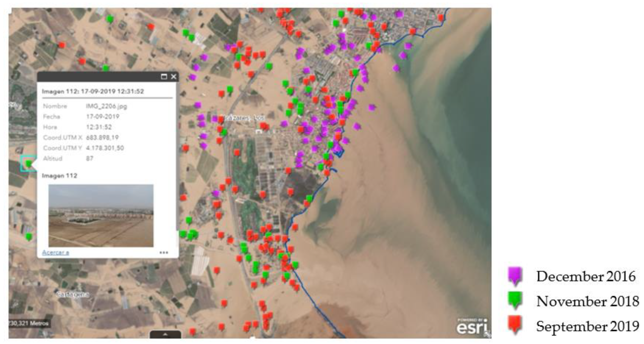Image resolution: width=644 pixels, height=344 pixels.
Task: Close the Imagen 112 info popup
Action: (173, 77)
